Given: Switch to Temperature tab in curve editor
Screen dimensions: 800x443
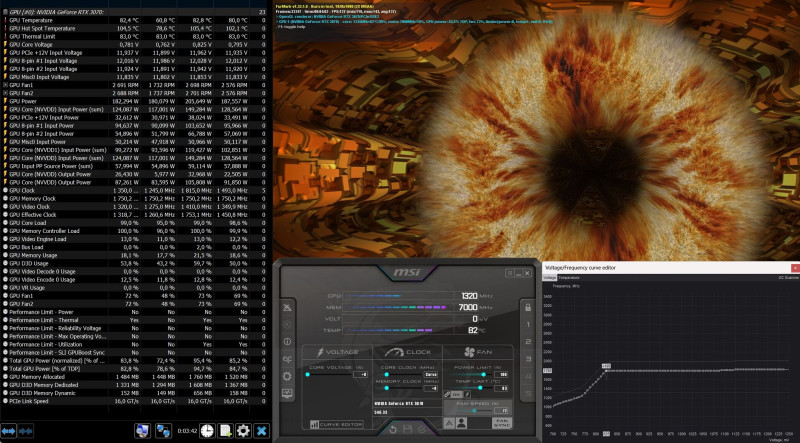Looking at the screenshot, I should click(568, 278).
